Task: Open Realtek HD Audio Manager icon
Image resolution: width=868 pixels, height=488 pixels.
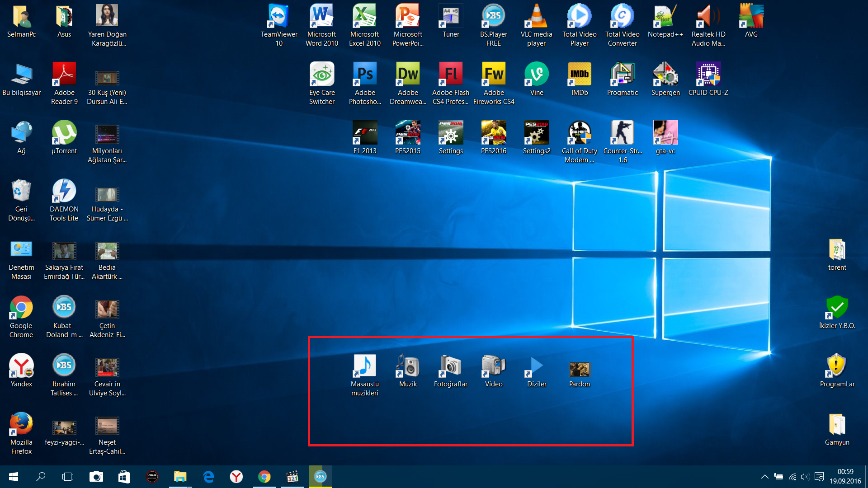Action: pos(708,25)
